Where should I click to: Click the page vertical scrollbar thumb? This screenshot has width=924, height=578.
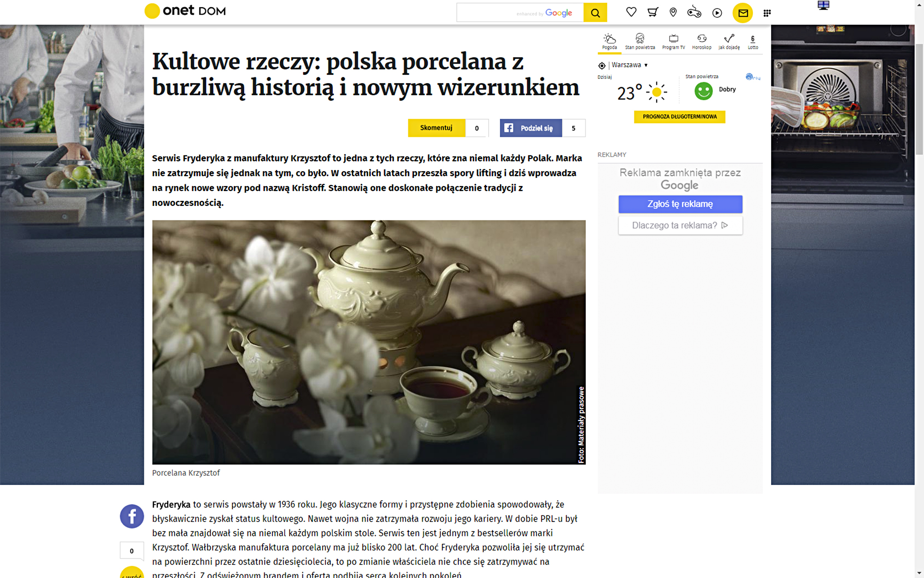pyautogui.click(x=919, y=99)
